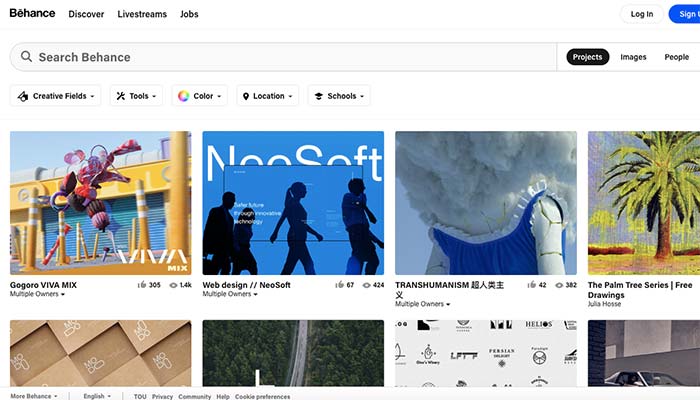Open the Gogoro VIVA MIX thumbnail

pyautogui.click(x=100, y=203)
